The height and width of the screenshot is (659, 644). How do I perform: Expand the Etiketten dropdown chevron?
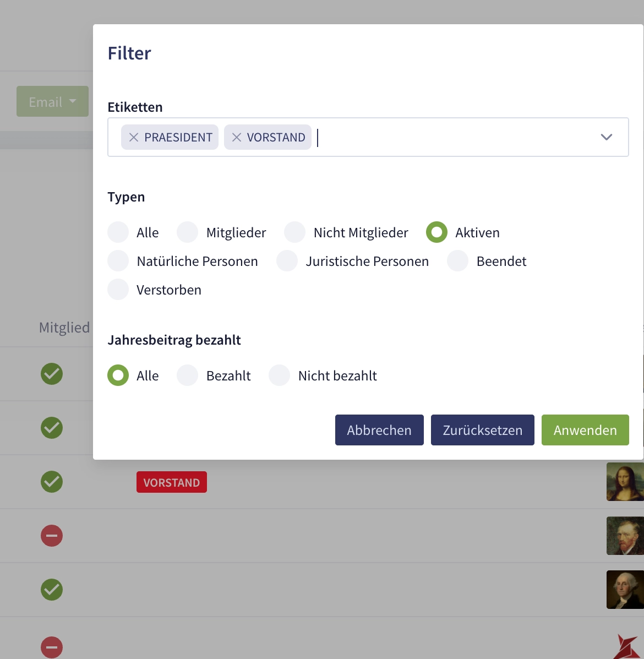point(606,137)
